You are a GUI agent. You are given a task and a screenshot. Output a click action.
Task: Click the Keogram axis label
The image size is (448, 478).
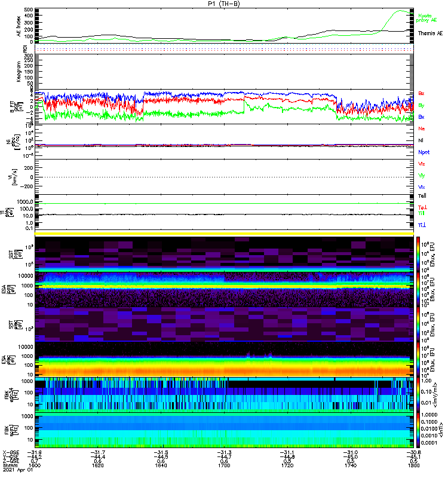(19, 71)
